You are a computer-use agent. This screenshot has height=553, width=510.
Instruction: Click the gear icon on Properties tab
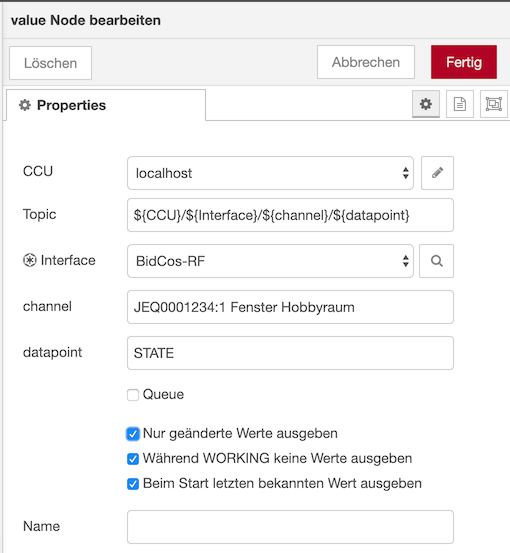click(25, 105)
